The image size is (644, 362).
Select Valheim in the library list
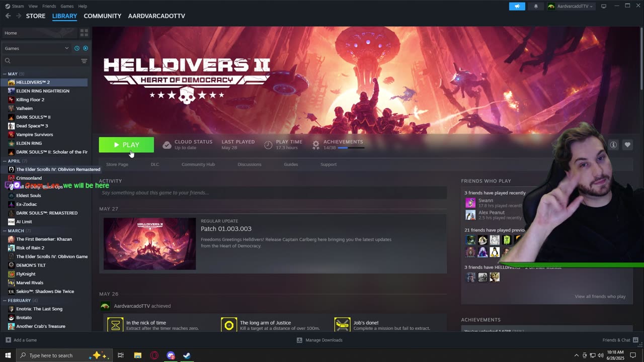pyautogui.click(x=24, y=108)
